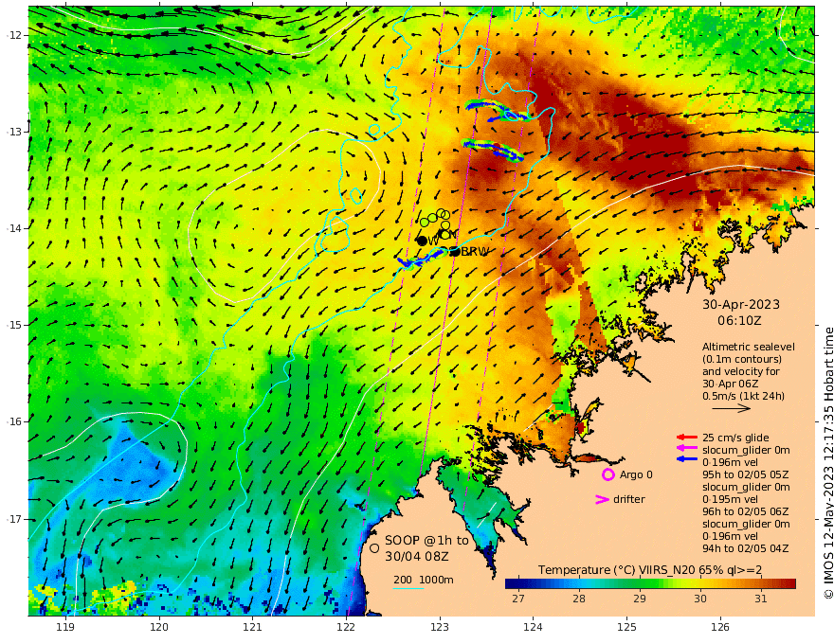The height and width of the screenshot is (644, 834).
Task: Click the 30-Apr-2023 date label
Action: pos(741,304)
